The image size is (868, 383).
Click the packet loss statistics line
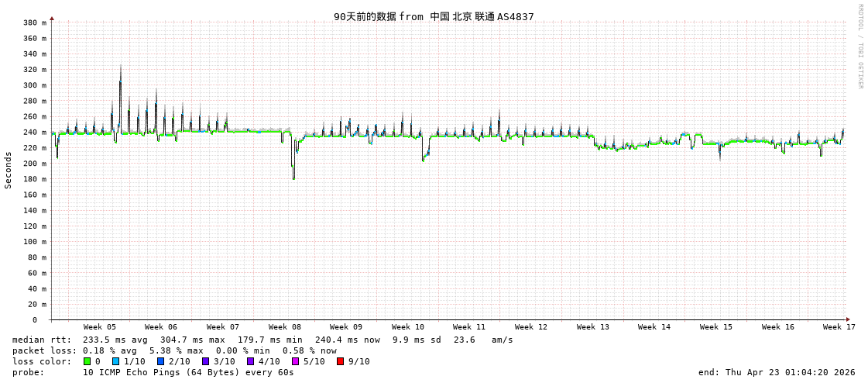(174, 350)
